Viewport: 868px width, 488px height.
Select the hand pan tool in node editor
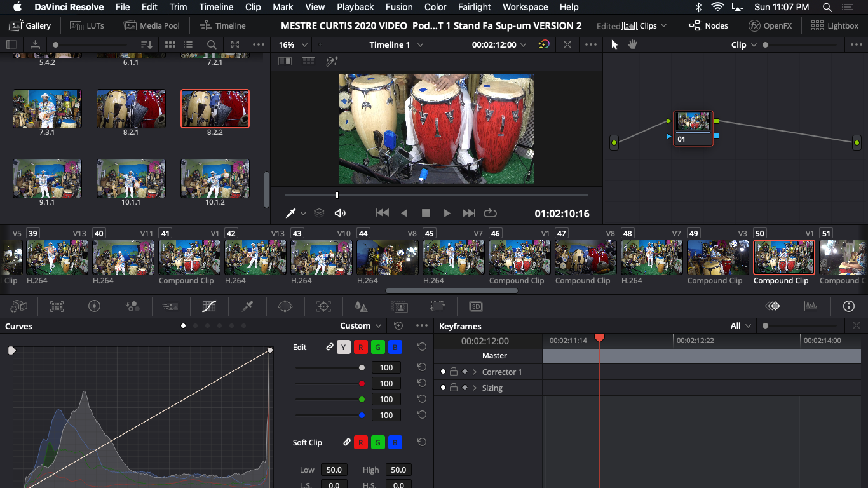click(632, 44)
